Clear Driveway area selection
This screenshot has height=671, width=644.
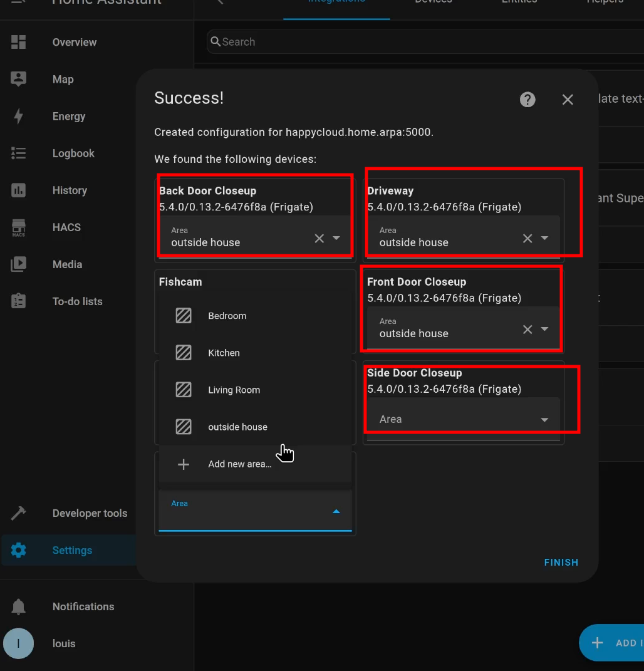point(527,238)
